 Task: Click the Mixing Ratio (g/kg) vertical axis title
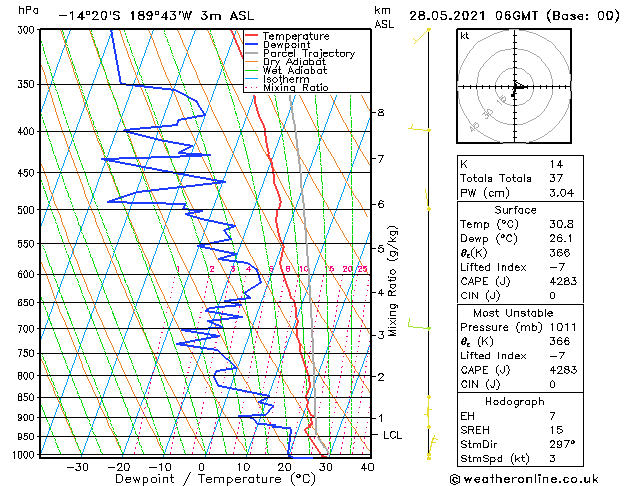pos(393,281)
